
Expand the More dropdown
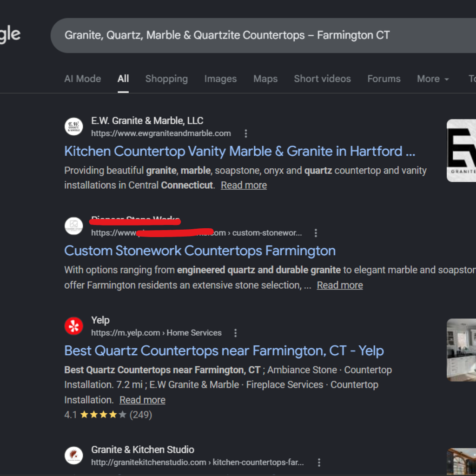click(x=433, y=79)
